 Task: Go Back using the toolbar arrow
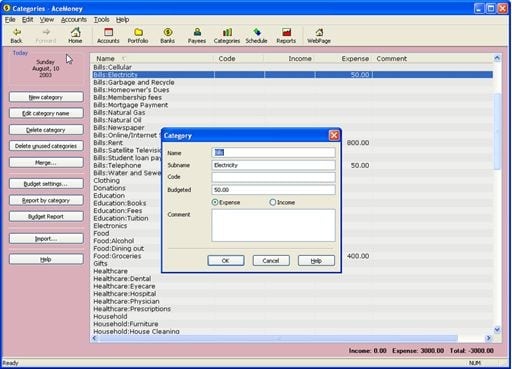click(x=16, y=36)
